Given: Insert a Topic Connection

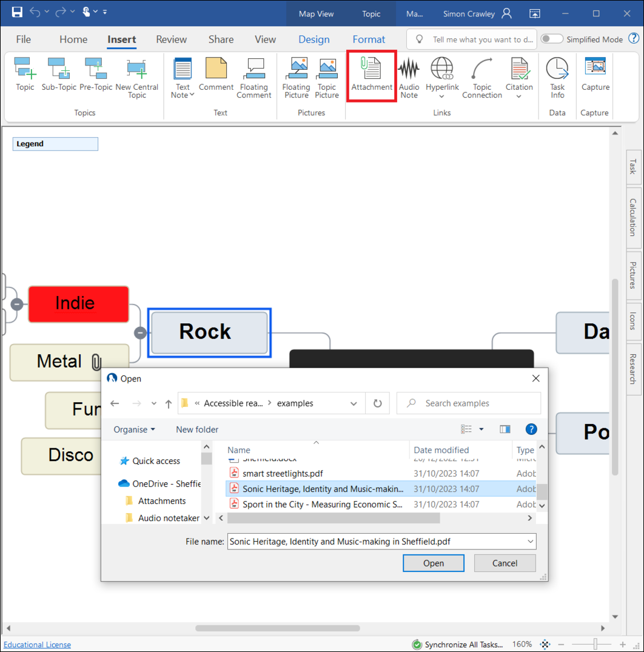Looking at the screenshot, I should click(x=481, y=70).
